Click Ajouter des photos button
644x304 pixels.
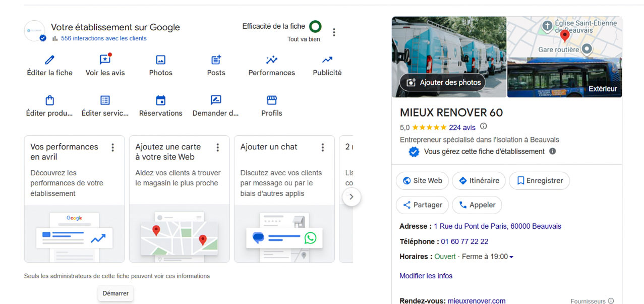tap(443, 82)
